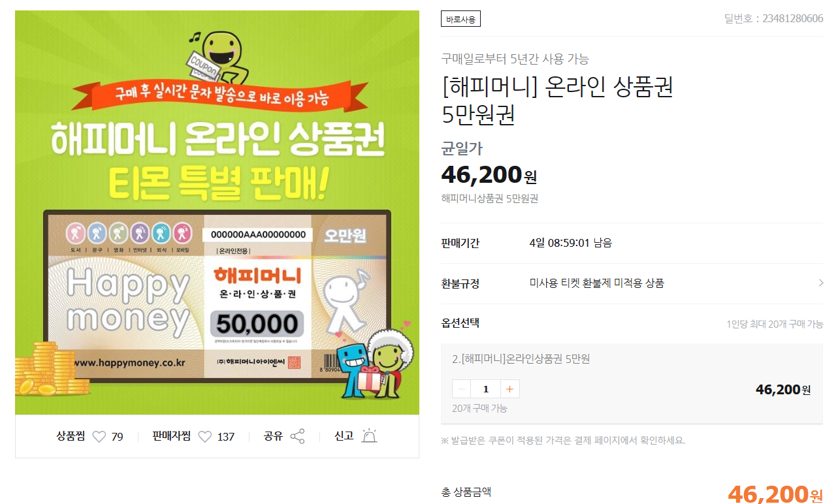Click the 상품찜 label text
Screen dimensions: 840x504
pyautogui.click(x=71, y=436)
